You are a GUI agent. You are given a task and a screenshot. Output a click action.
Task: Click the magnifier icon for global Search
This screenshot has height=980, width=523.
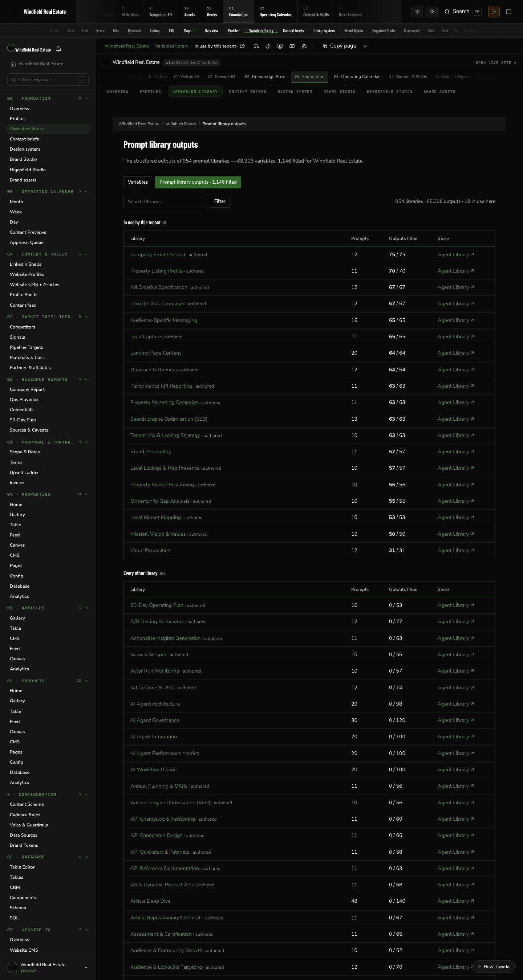pos(447,12)
